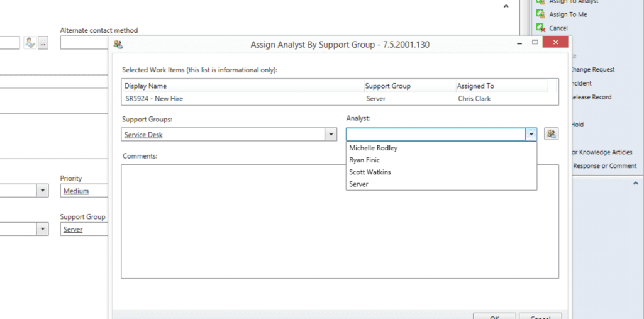644x319 pixels.
Task: Click the Assigned To column header
Action: coord(501,86)
